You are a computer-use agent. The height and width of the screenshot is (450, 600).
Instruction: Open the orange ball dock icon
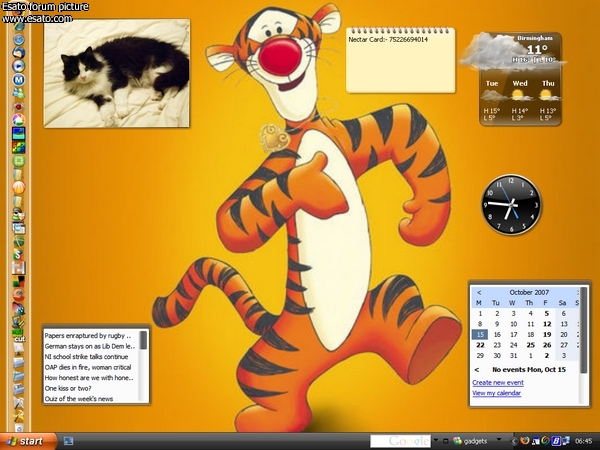coord(18,188)
